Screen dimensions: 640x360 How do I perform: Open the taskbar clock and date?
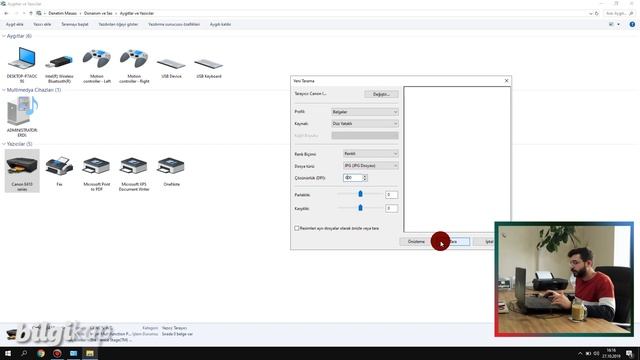pyautogui.click(x=611, y=353)
